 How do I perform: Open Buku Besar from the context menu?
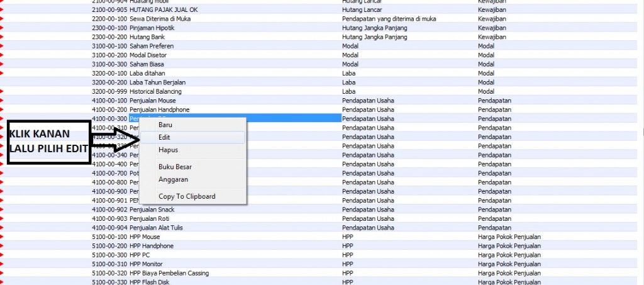click(175, 167)
